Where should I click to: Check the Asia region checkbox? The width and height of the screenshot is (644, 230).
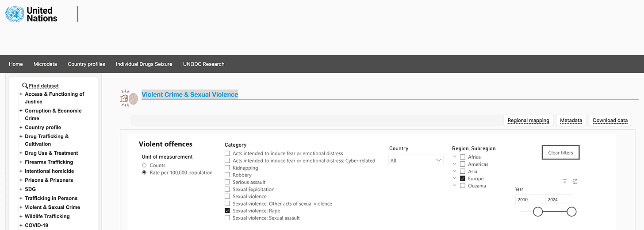[463, 171]
